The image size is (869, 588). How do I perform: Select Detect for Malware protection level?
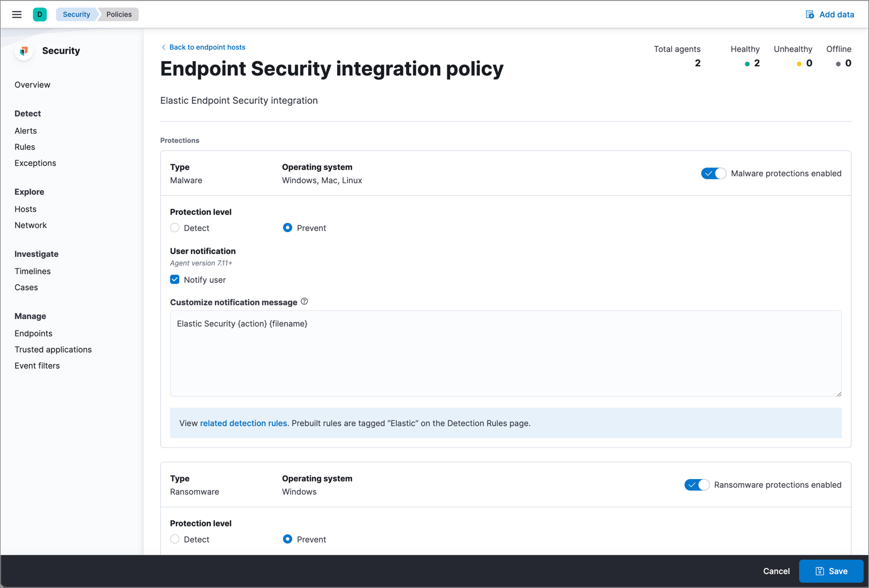click(175, 227)
